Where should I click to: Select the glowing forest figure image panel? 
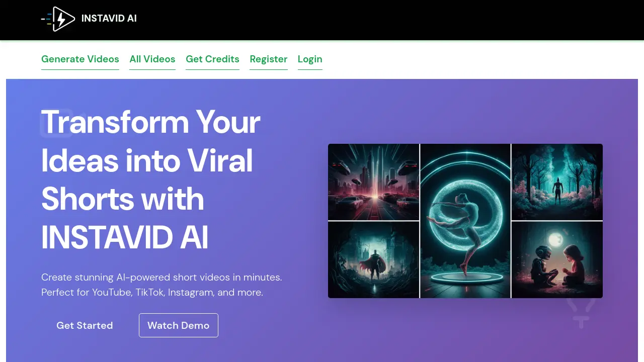[x=557, y=182]
